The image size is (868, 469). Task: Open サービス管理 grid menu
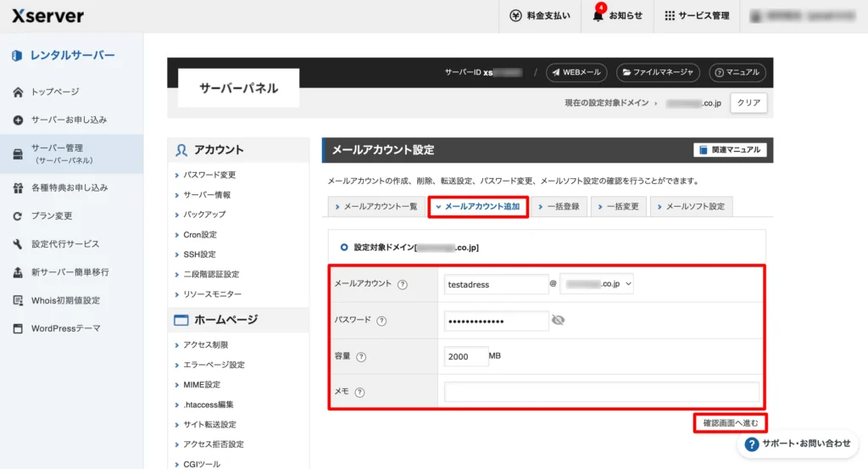coord(670,15)
